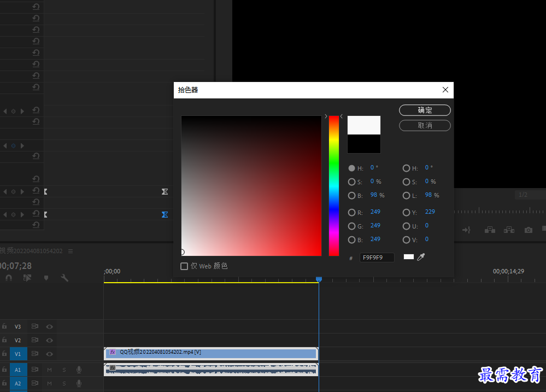
Task: Target track V1 header label
Action: pos(17,354)
